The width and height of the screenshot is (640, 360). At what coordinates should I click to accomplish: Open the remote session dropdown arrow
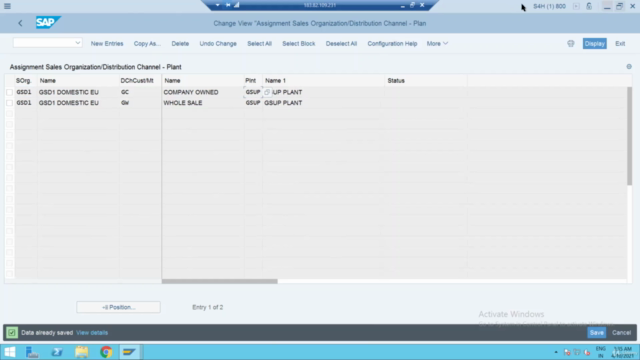coord(218,5)
